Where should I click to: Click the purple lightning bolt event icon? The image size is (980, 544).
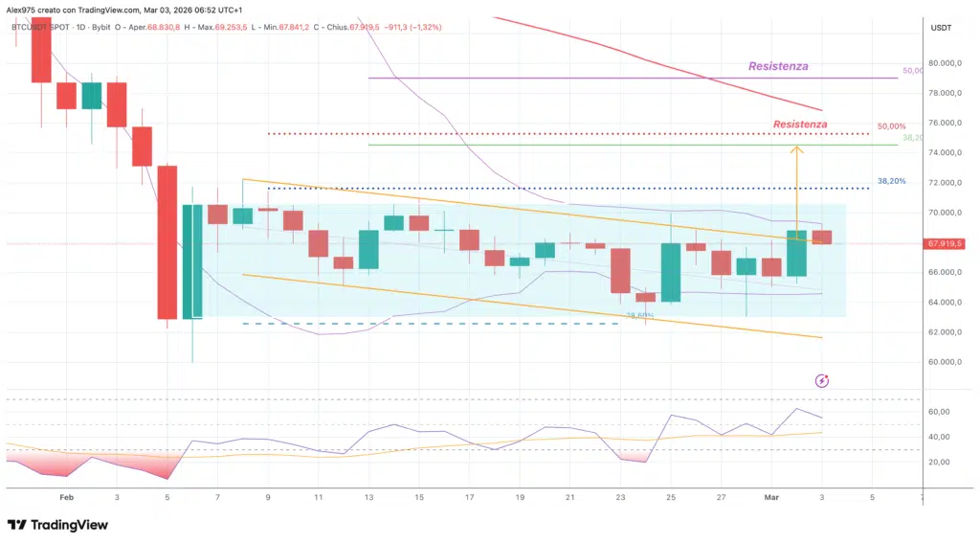coord(821,380)
